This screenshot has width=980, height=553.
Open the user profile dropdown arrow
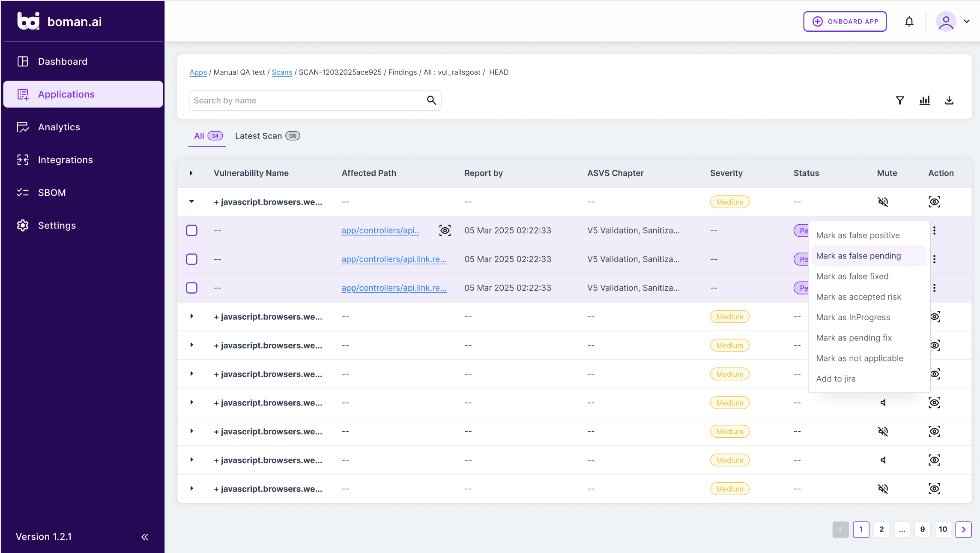[967, 21]
